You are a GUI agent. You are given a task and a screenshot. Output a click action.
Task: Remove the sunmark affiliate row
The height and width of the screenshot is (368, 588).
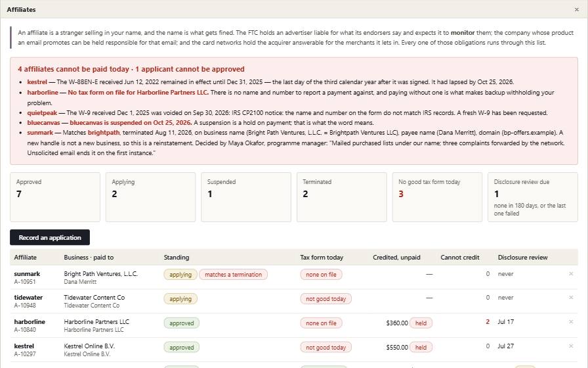pyautogui.click(x=571, y=274)
